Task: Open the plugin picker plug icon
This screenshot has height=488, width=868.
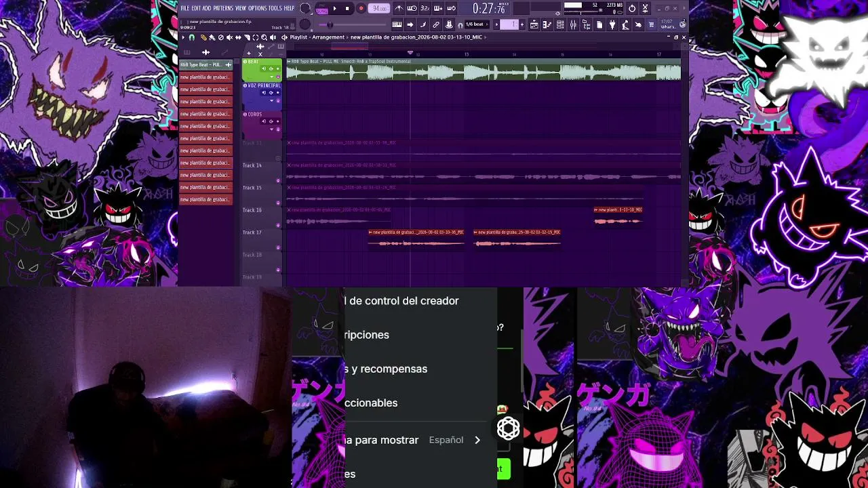Action: tap(612, 24)
